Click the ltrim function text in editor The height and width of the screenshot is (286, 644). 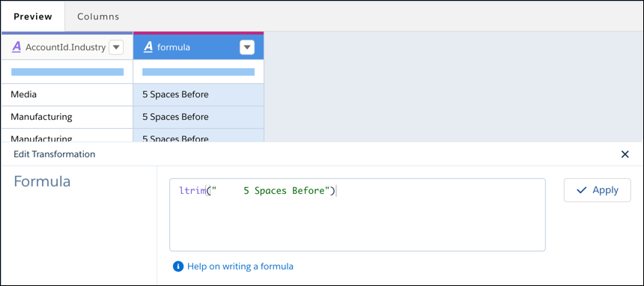coord(192,191)
